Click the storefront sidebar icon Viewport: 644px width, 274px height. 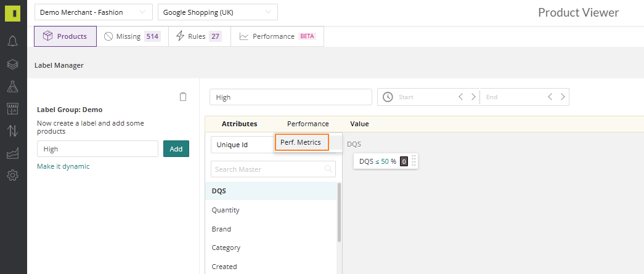point(13,109)
